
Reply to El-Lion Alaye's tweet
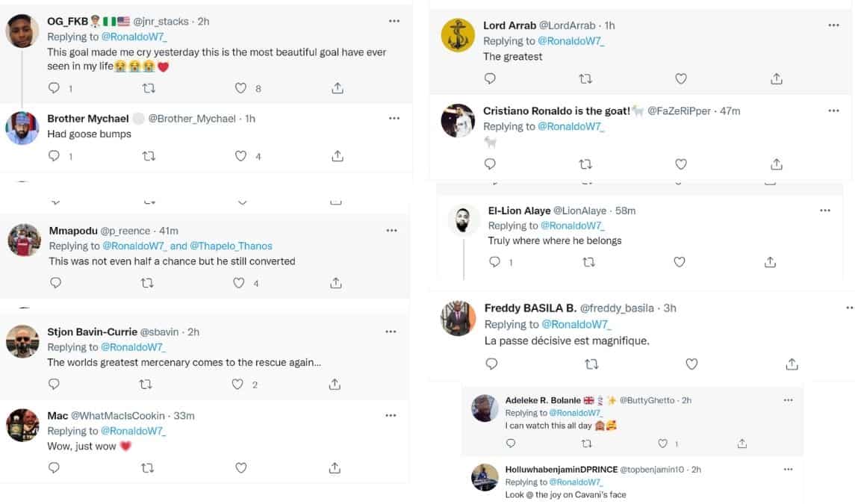(494, 262)
